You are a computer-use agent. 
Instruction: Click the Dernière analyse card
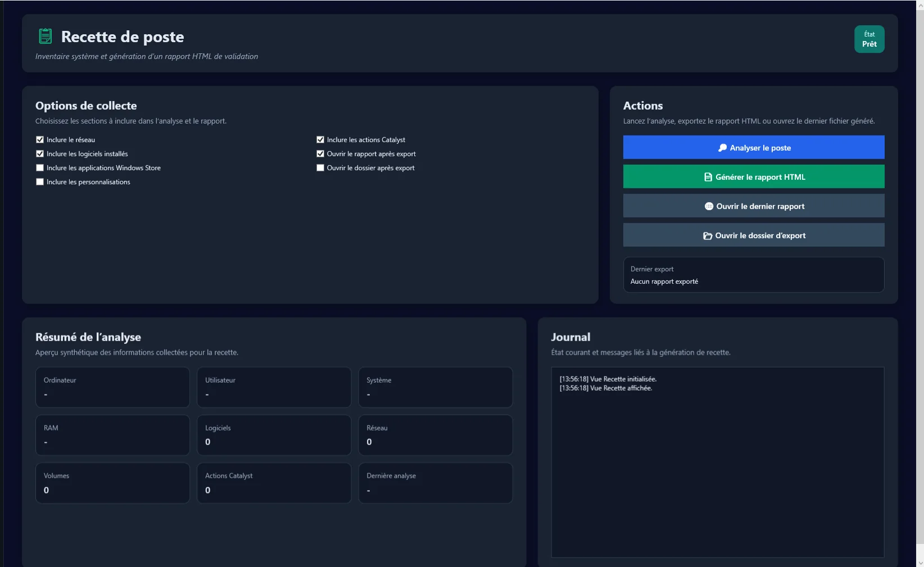click(x=436, y=483)
